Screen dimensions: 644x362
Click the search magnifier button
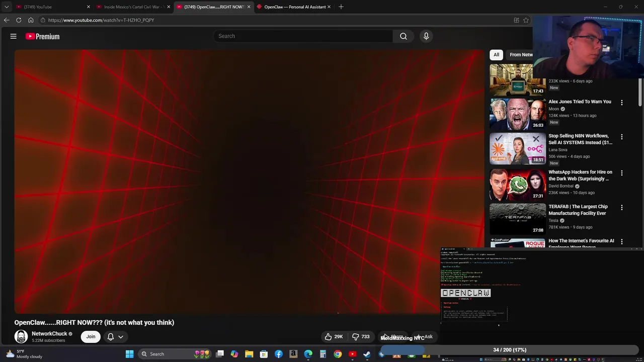[x=404, y=36]
